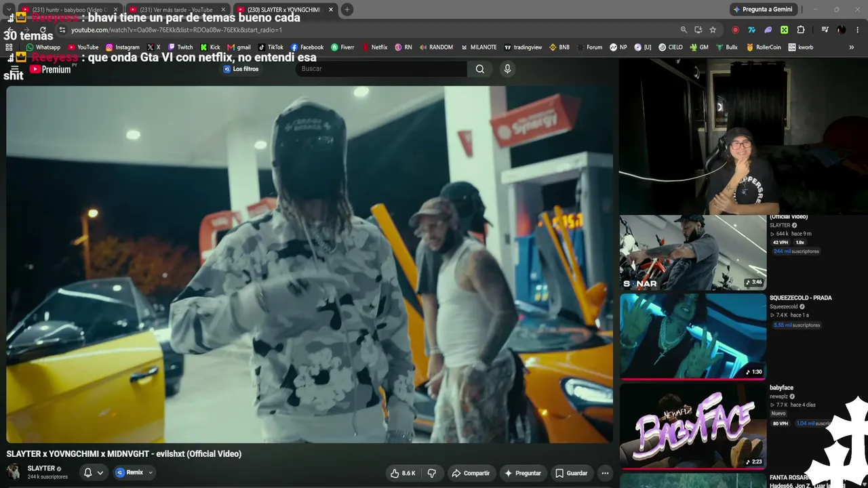868x488 pixels.
Task: Click the Los filtros button
Action: 241,69
